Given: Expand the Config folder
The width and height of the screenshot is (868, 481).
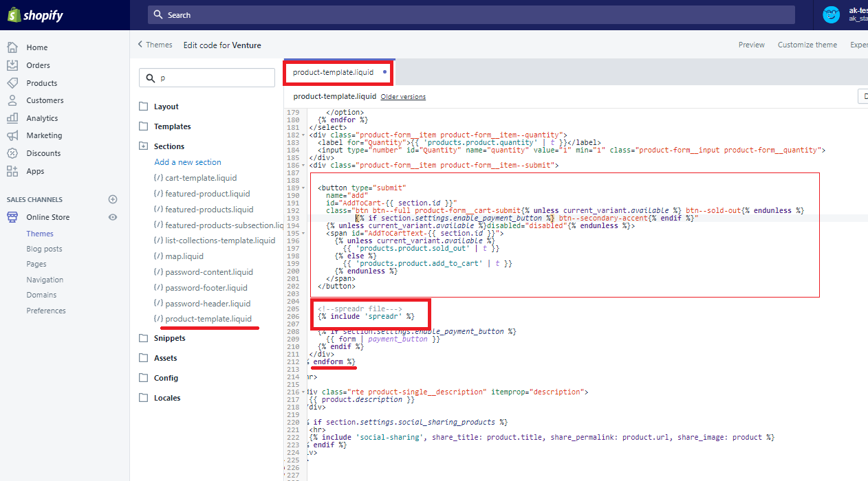Looking at the screenshot, I should pyautogui.click(x=144, y=378).
